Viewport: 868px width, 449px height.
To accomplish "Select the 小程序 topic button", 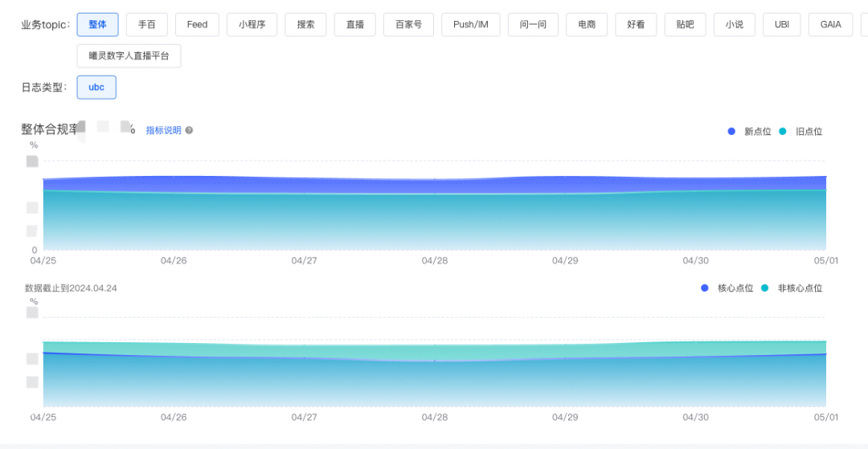I will 252,25.
